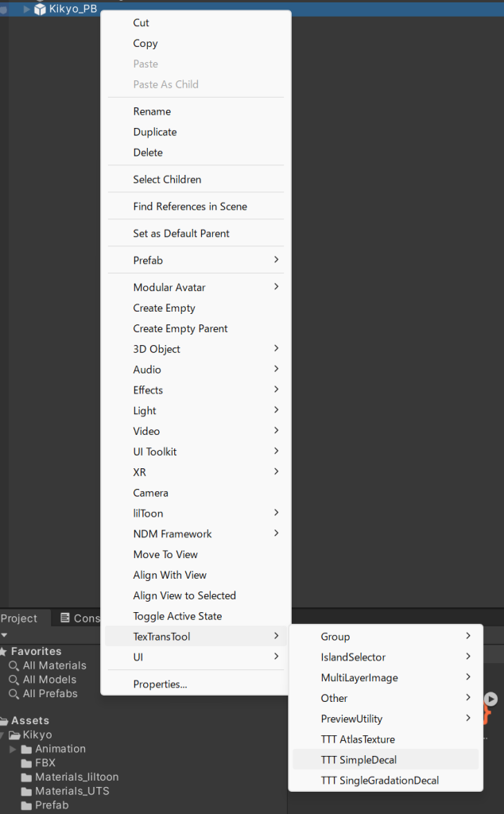Click the search icon beside All Materials
This screenshot has width=504, height=814.
14,666
